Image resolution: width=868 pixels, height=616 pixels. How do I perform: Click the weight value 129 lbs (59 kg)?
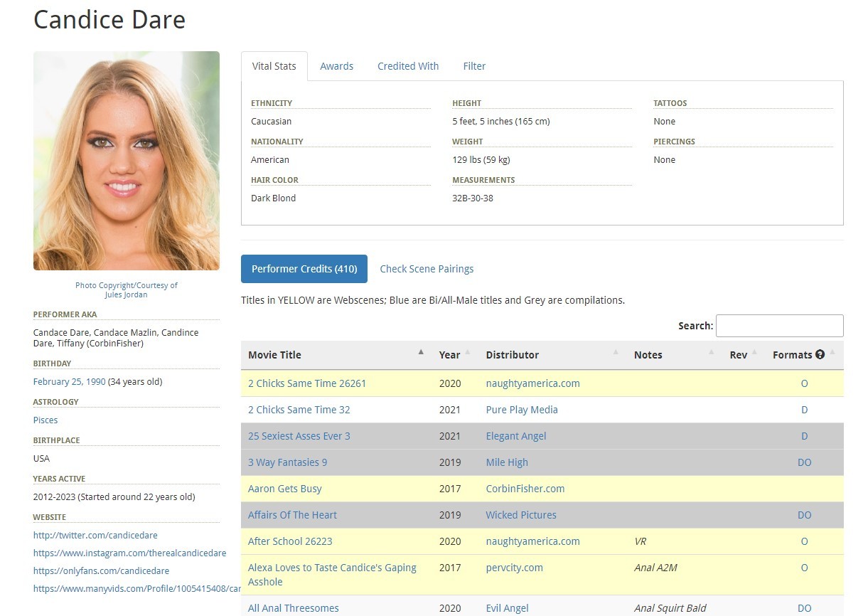click(481, 160)
